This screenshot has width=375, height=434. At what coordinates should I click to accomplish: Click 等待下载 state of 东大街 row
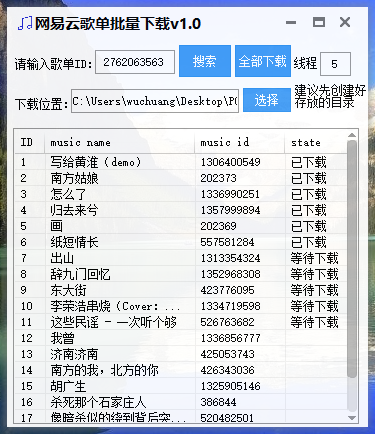point(314,290)
